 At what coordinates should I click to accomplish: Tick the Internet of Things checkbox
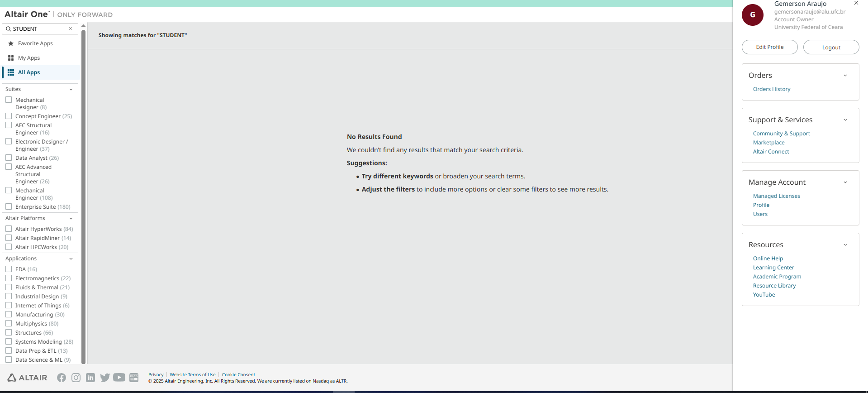(x=9, y=305)
